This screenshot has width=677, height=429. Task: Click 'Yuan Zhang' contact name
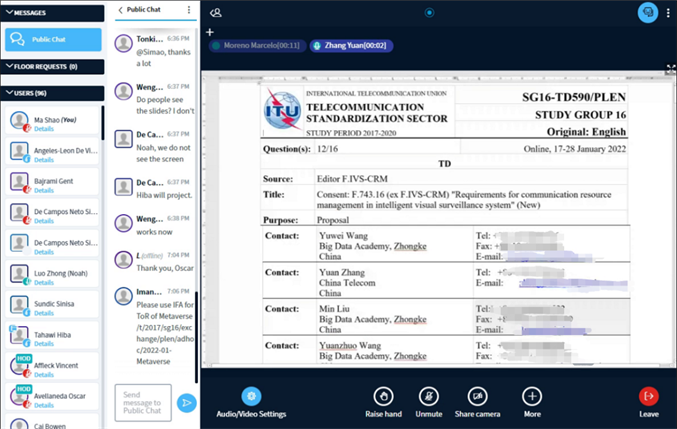click(x=342, y=272)
